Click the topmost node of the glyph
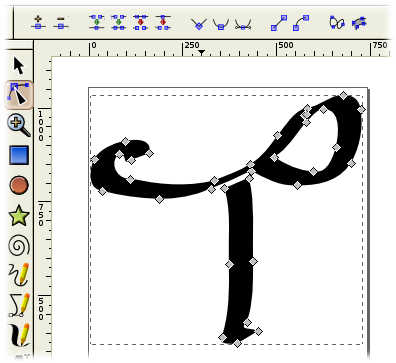Screen dimensions: 396x363 click(x=343, y=96)
